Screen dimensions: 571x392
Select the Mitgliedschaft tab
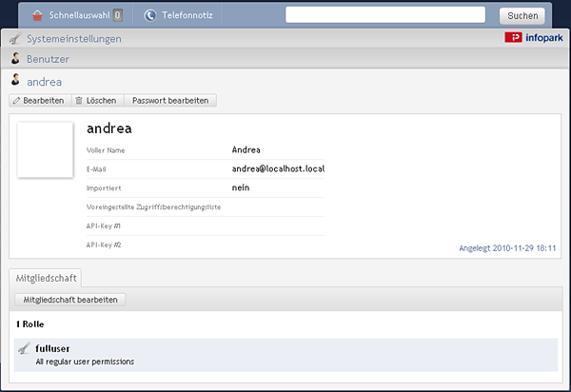coord(46,278)
